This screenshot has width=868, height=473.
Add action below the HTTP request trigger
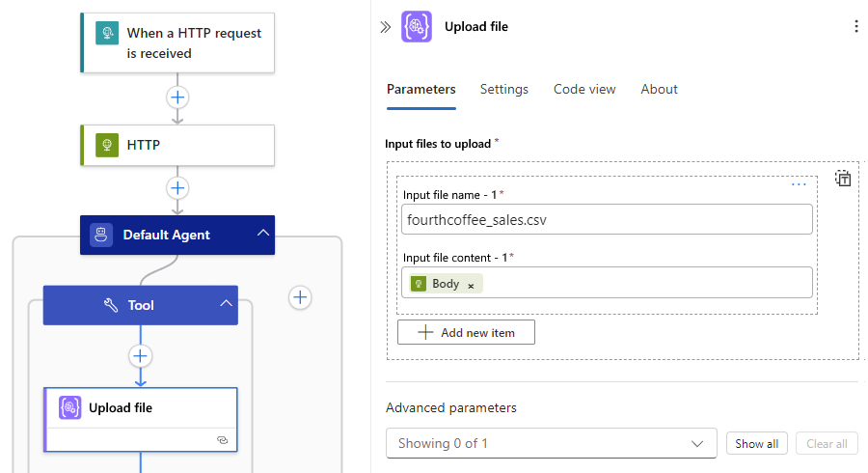[x=177, y=97]
